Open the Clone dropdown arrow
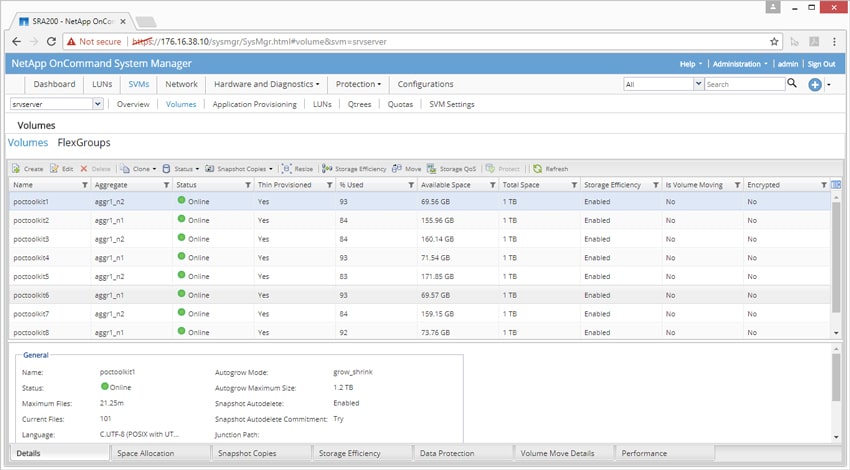The height and width of the screenshot is (470, 850). (154, 169)
